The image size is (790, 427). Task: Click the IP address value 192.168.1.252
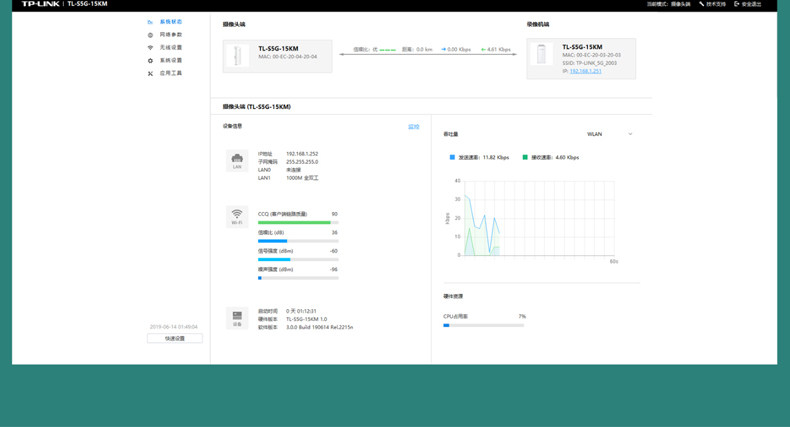(x=302, y=154)
